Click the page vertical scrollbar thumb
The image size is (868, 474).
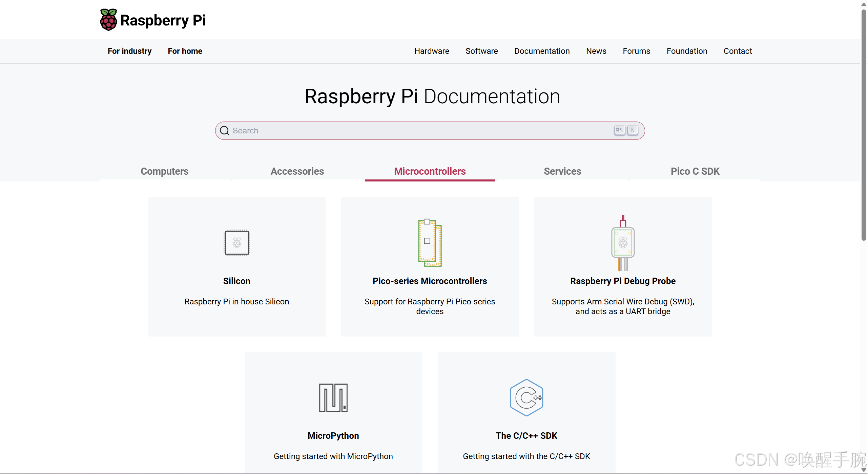click(x=864, y=125)
